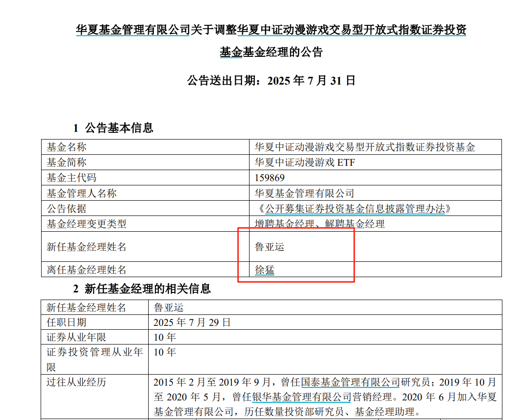Click '华夏基金管理有限公司' in the document title

pyautogui.click(x=132, y=30)
